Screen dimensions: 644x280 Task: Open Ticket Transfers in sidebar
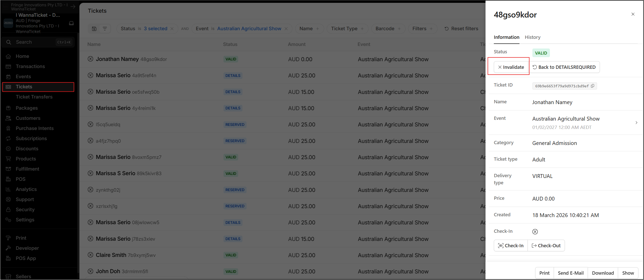coord(34,97)
